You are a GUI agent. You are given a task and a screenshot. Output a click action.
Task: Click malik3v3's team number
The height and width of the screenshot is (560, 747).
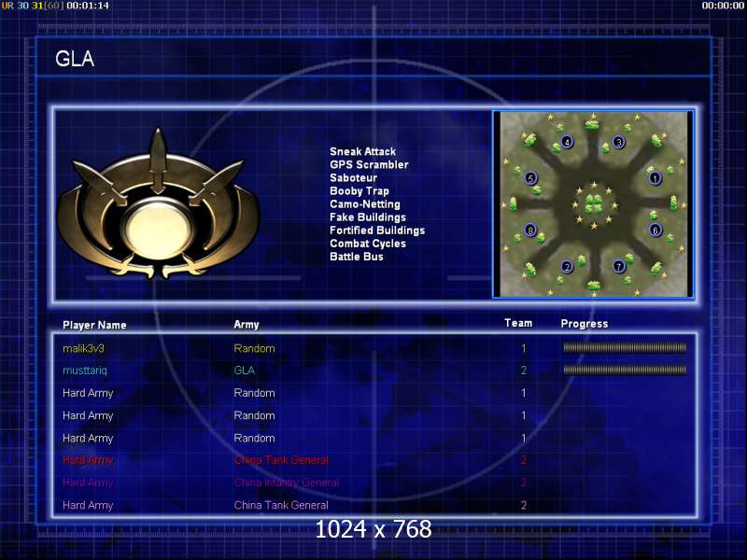(524, 348)
